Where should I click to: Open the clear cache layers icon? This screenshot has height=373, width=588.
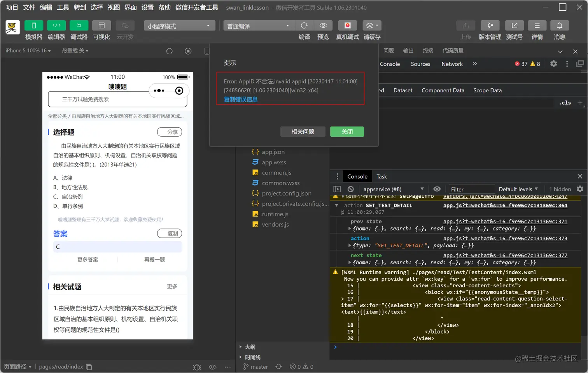(x=372, y=25)
